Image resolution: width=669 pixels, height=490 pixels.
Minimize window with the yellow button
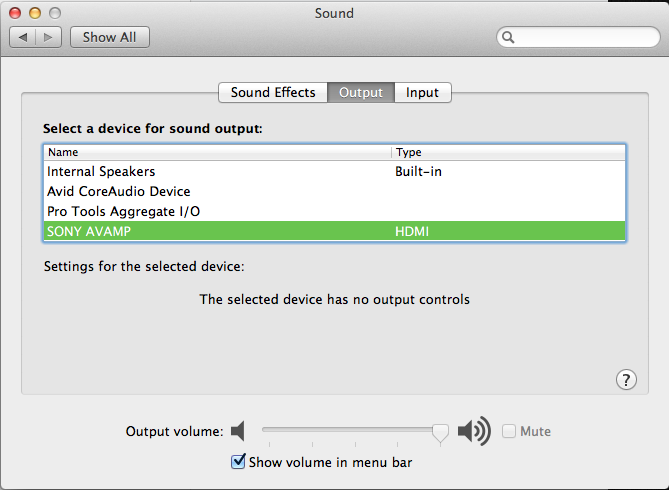[35, 13]
